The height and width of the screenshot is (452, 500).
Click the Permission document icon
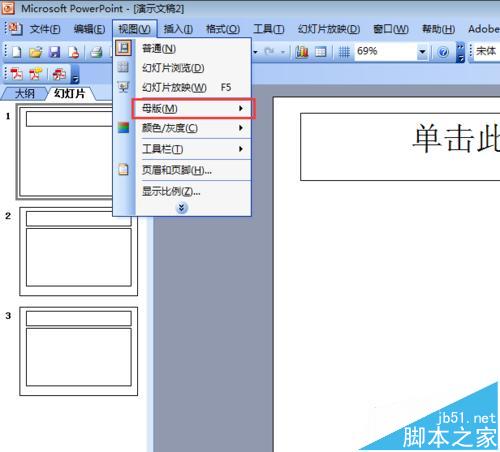pos(73,52)
